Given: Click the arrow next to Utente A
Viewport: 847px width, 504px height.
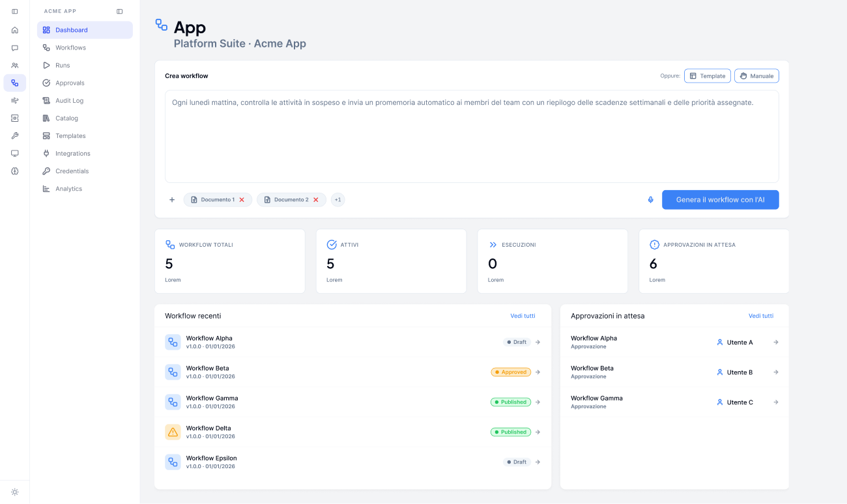Looking at the screenshot, I should 776,342.
